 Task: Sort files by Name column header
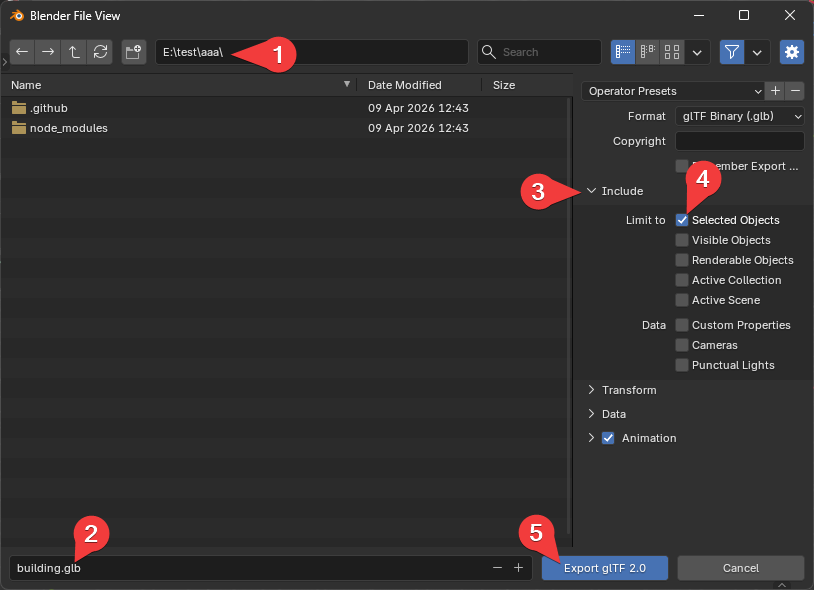click(x=26, y=85)
